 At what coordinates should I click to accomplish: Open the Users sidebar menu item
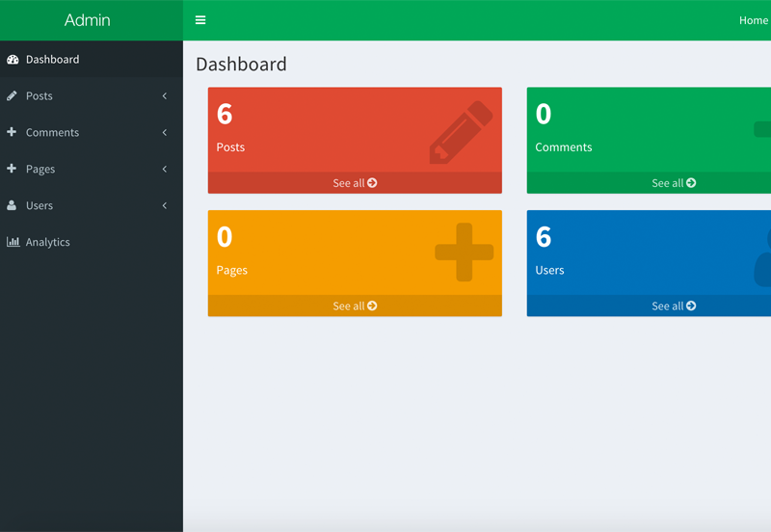pyautogui.click(x=92, y=205)
